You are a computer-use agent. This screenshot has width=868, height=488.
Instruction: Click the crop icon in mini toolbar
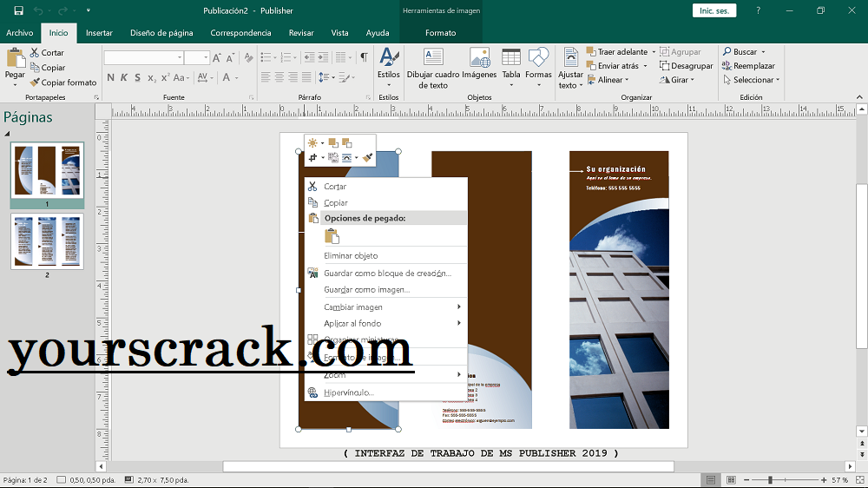312,158
